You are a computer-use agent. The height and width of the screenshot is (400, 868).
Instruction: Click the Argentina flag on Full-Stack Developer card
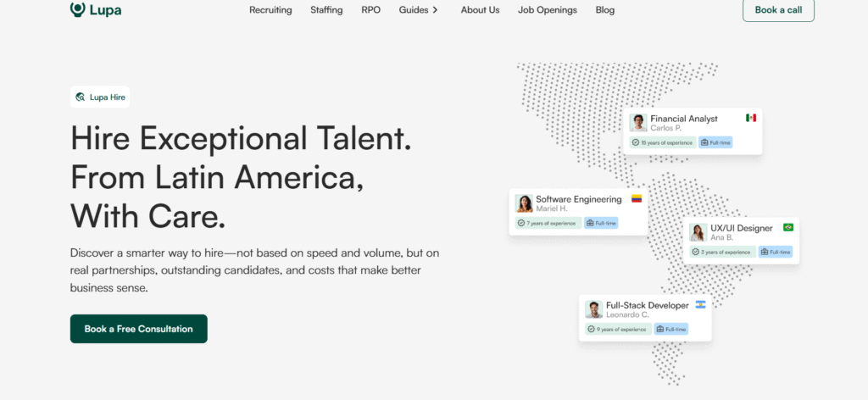pyautogui.click(x=700, y=304)
